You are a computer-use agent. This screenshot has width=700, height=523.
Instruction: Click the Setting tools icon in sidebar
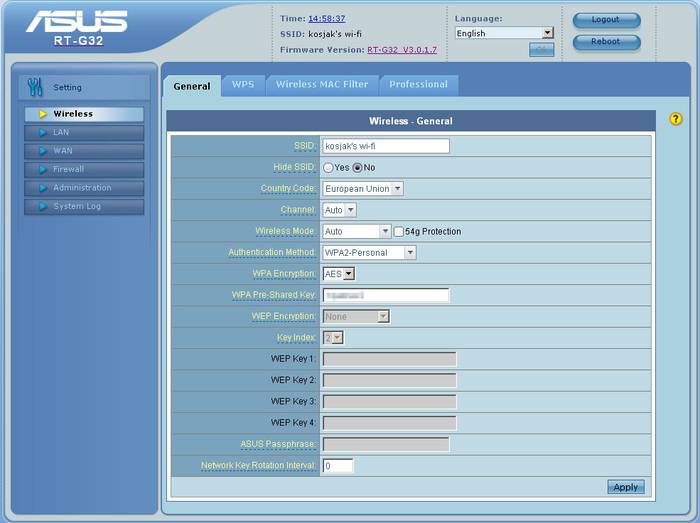click(36, 87)
